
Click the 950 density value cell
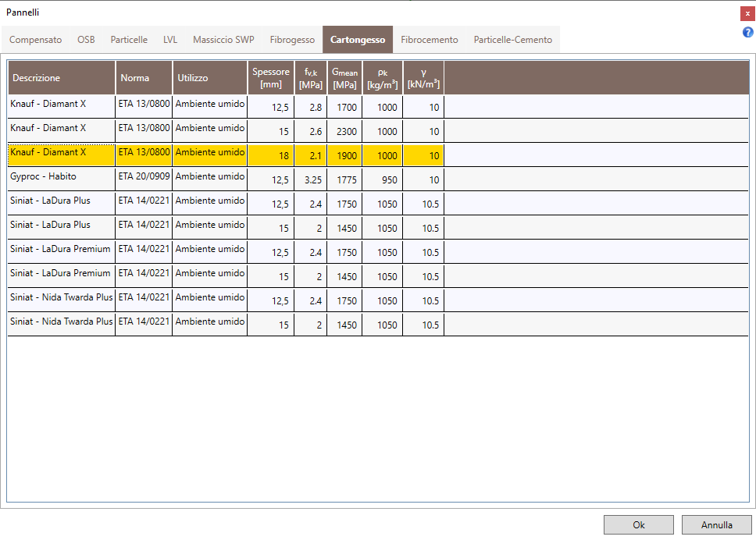coord(383,179)
